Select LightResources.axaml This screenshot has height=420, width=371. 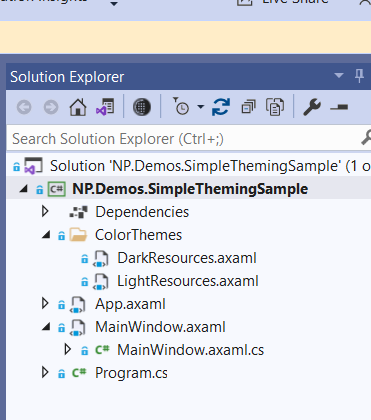click(x=188, y=281)
